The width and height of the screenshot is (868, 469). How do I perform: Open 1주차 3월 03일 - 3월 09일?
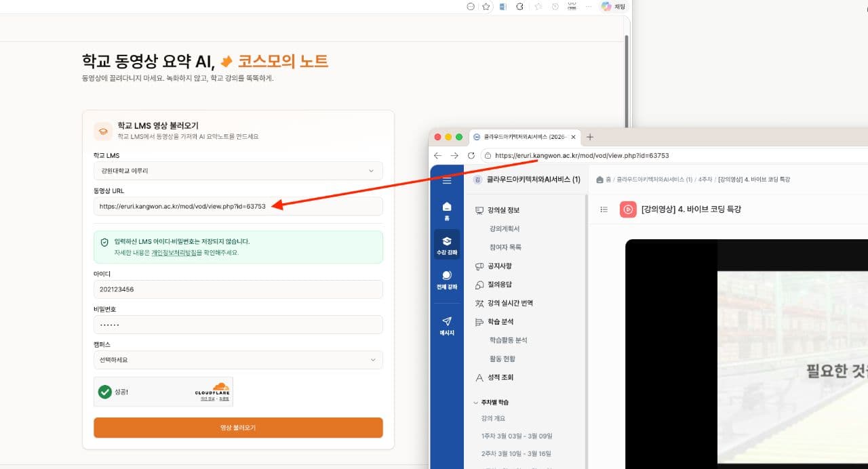tap(517, 436)
